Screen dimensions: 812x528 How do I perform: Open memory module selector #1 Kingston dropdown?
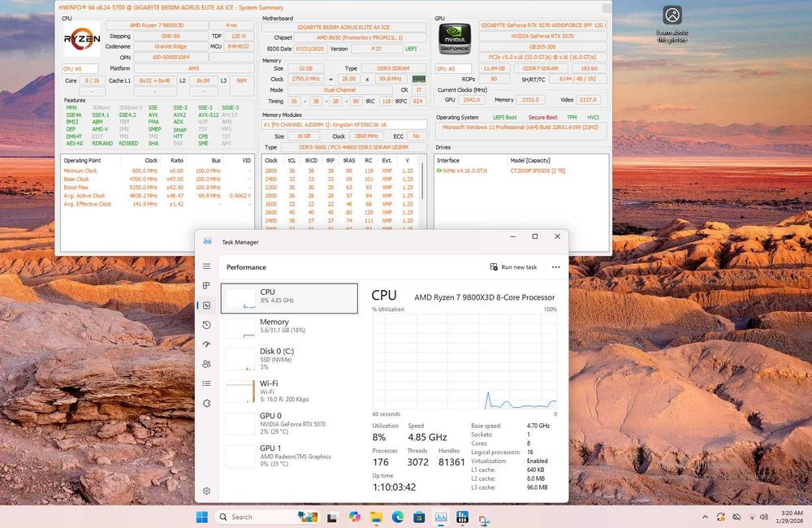[344, 124]
